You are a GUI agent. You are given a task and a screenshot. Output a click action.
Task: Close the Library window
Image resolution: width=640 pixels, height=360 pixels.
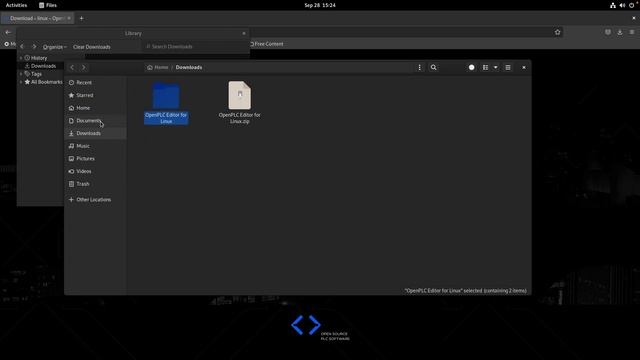click(x=244, y=33)
